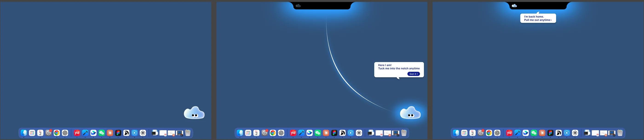The height and width of the screenshot is (140, 644).
Task: Open Launchpad in the left panel dock
Action: [32, 133]
